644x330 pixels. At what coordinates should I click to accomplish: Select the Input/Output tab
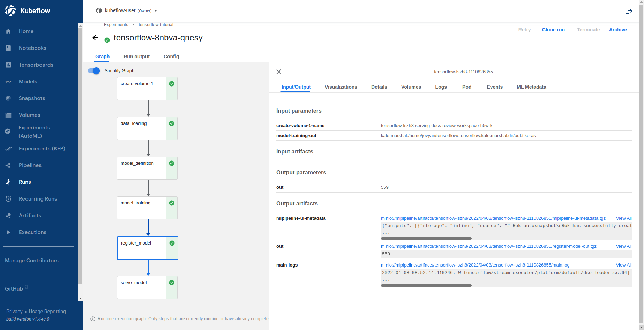click(296, 87)
